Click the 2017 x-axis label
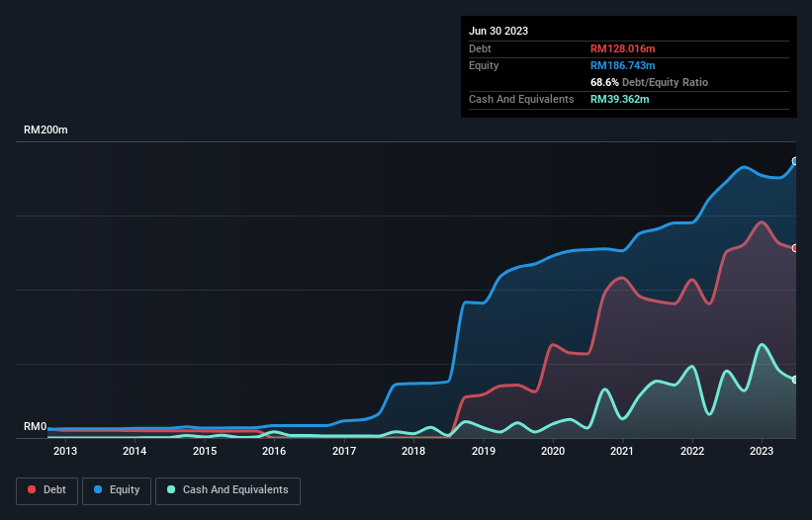This screenshot has width=812, height=520. click(344, 451)
